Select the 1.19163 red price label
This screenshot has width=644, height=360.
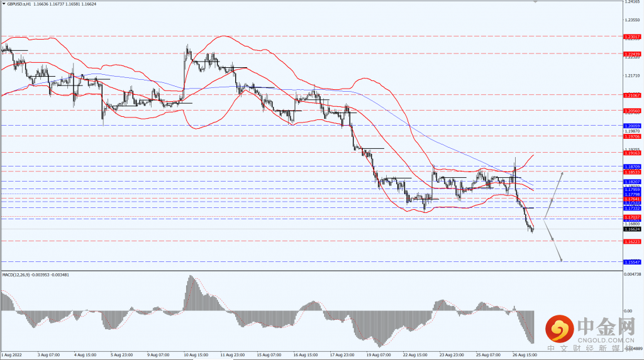(632, 153)
